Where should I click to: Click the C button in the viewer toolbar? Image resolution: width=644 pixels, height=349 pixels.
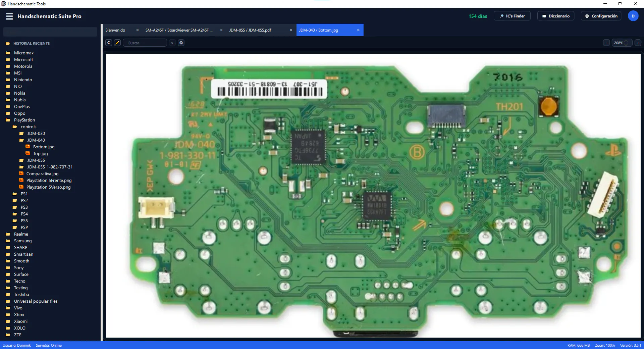(109, 43)
